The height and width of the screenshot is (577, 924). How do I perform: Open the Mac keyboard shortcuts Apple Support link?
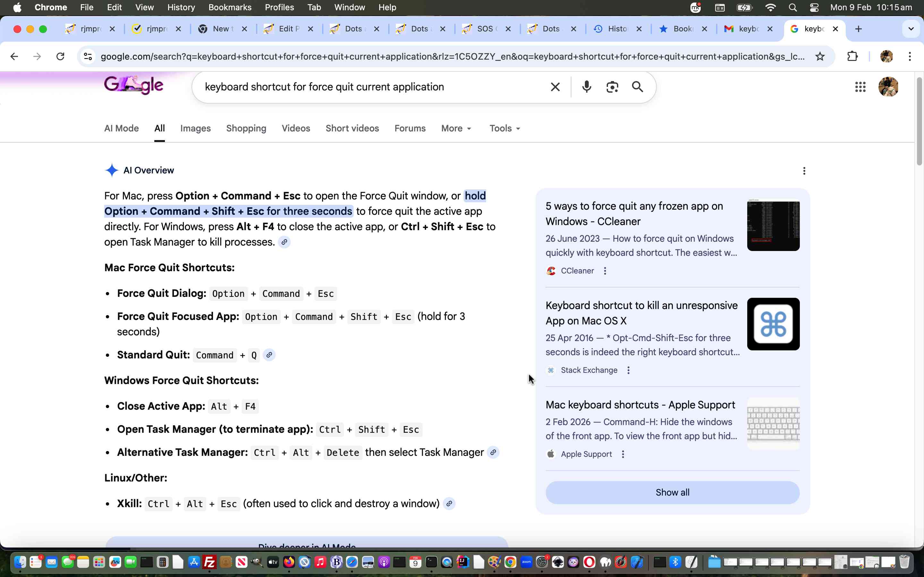pyautogui.click(x=640, y=405)
